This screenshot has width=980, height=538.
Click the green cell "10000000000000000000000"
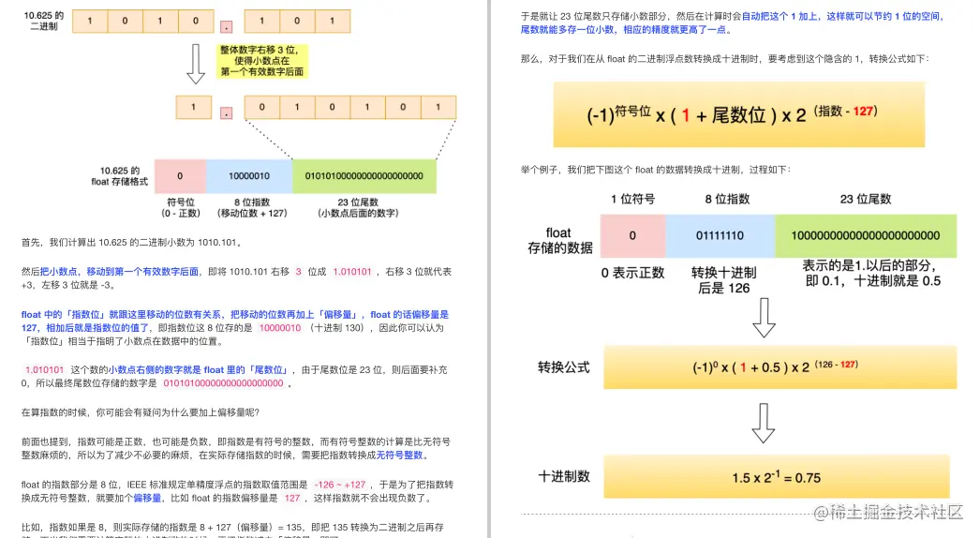tap(866, 236)
